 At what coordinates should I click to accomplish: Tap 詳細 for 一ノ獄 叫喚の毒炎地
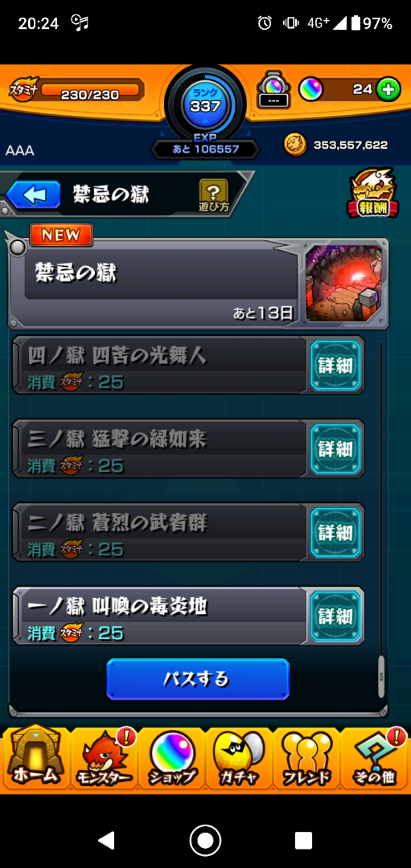[335, 616]
